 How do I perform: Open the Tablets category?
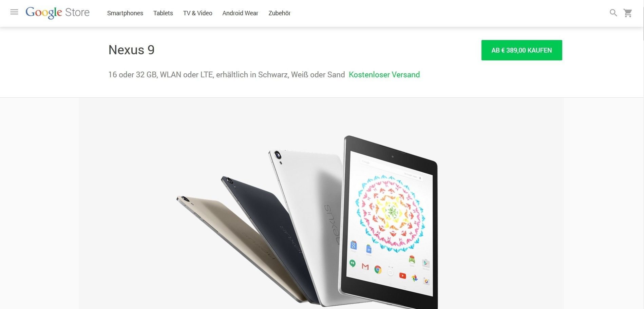(163, 13)
